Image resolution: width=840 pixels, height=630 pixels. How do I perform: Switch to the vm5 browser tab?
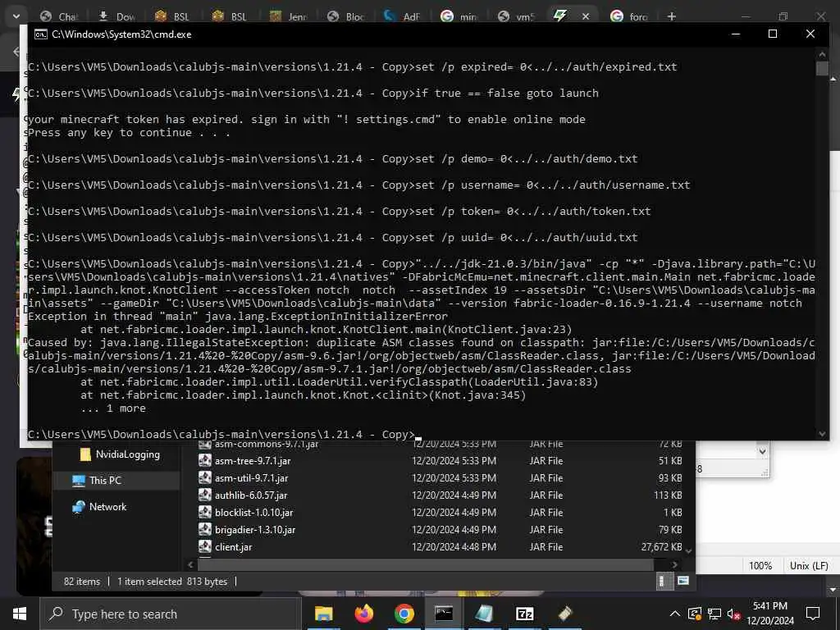(517, 16)
